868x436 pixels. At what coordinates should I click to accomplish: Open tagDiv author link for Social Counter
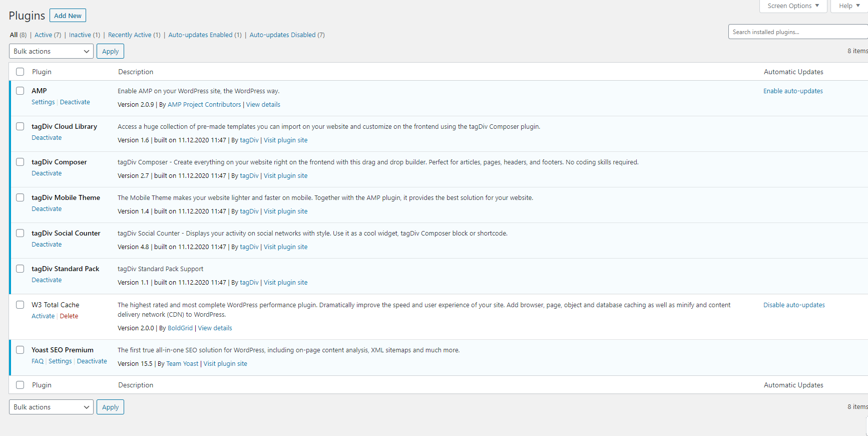pos(249,247)
